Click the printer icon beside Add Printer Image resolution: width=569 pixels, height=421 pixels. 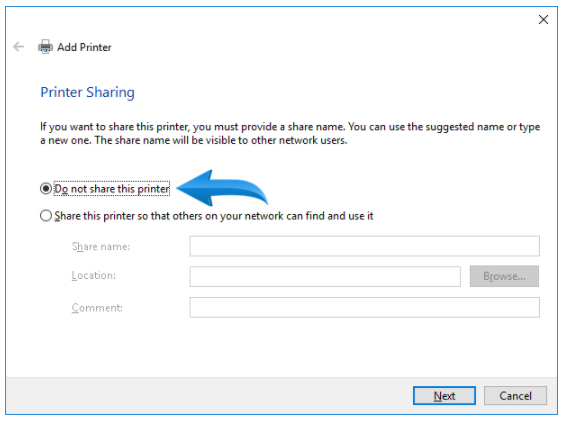point(45,47)
